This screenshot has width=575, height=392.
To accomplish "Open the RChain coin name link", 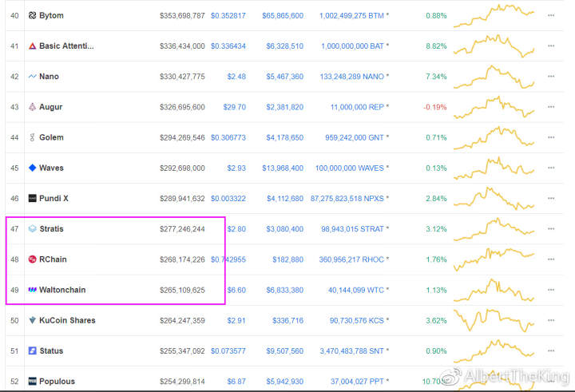I will click(x=53, y=259).
